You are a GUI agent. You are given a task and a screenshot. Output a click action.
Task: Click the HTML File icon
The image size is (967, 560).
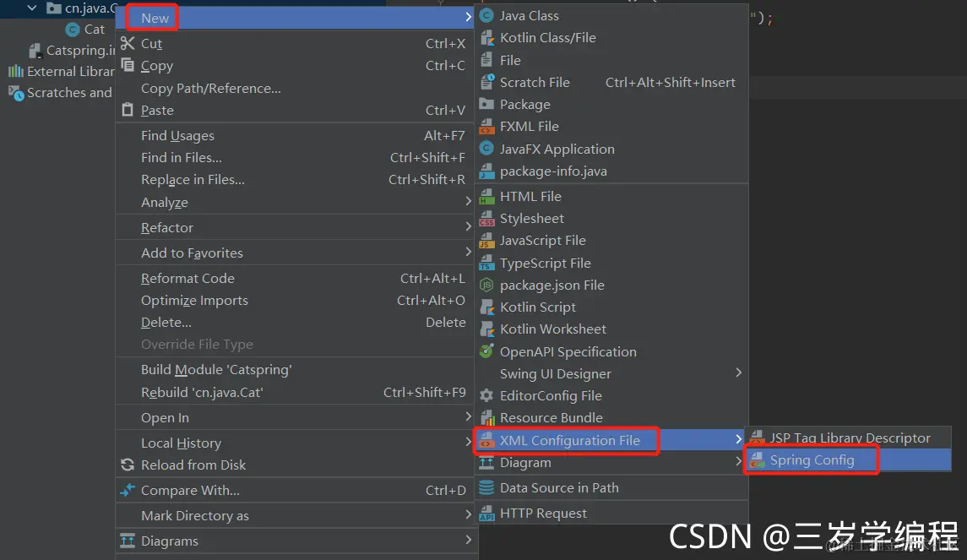click(486, 196)
